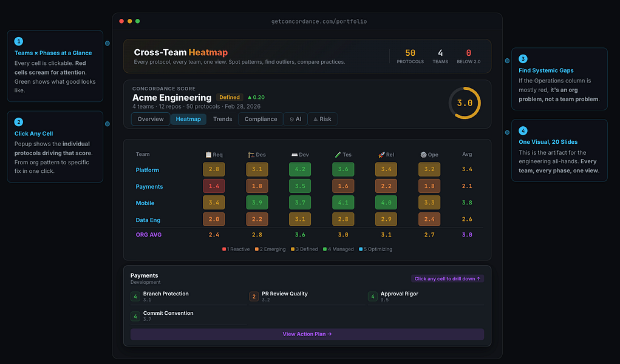Click the Design column crane icon
This screenshot has height=364, width=620.
click(x=251, y=155)
